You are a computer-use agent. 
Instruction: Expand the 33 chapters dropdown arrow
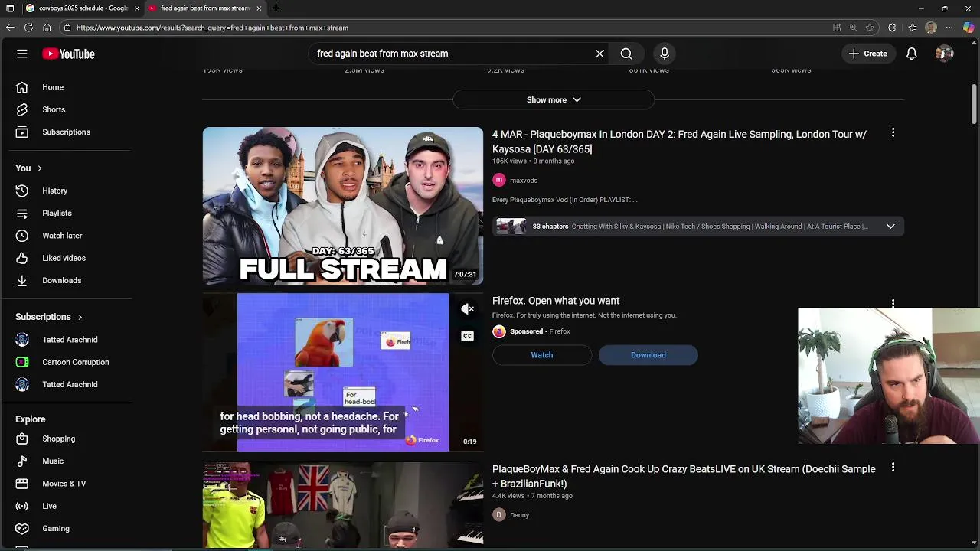[890, 227]
